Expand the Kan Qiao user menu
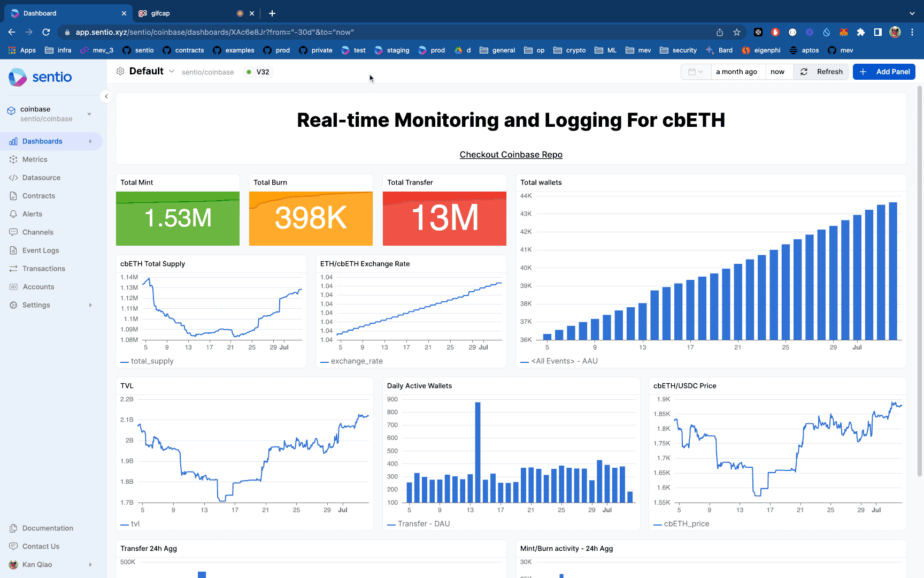This screenshot has height=578, width=924. pyautogui.click(x=90, y=565)
